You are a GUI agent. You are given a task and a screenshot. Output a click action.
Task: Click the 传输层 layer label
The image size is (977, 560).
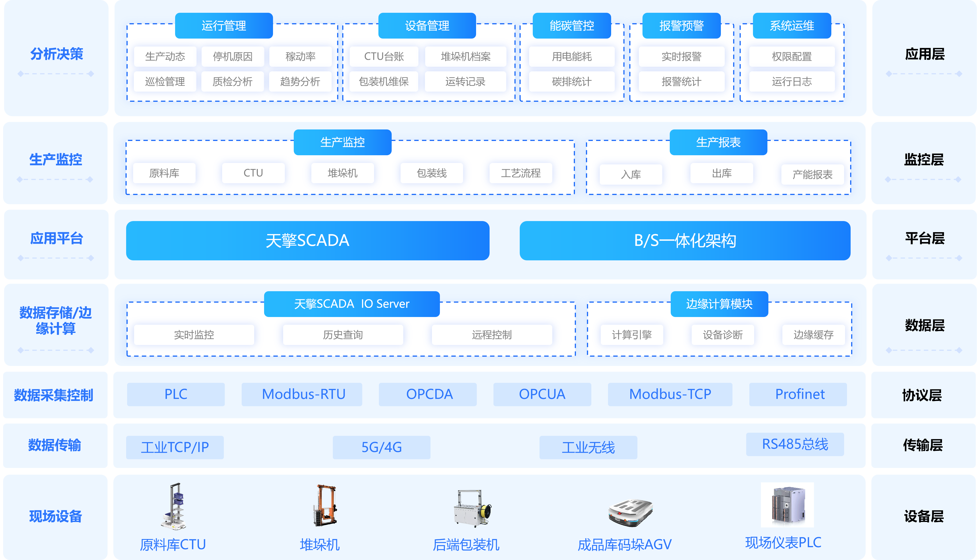pos(923,445)
